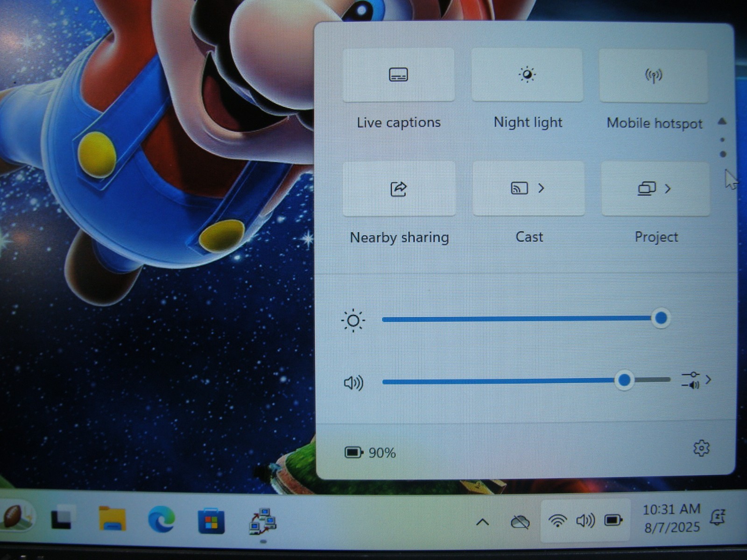
Task: Select the first page indicator dot
Action: coord(723,140)
